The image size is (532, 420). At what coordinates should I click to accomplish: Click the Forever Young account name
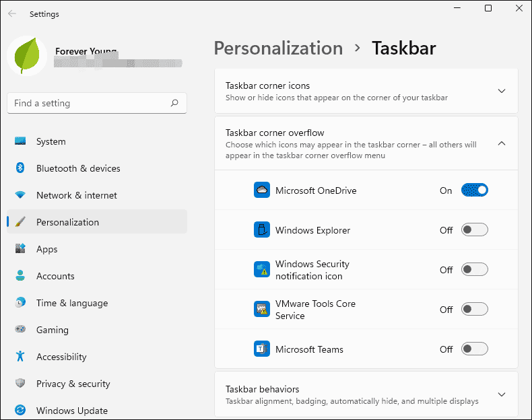click(86, 51)
